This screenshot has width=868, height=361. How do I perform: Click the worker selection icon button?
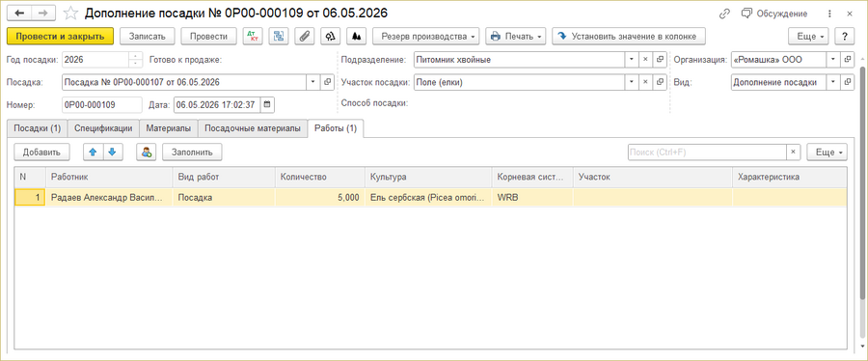click(147, 152)
